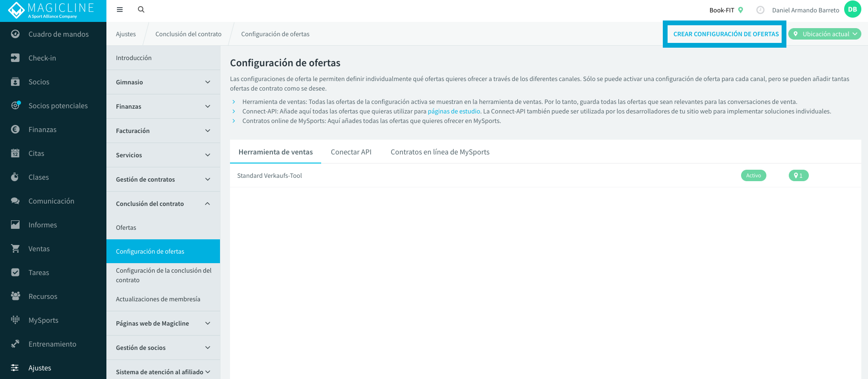Viewport: 868px width, 379px height.
Task: Go to Ajustes breadcrumb
Action: click(126, 34)
